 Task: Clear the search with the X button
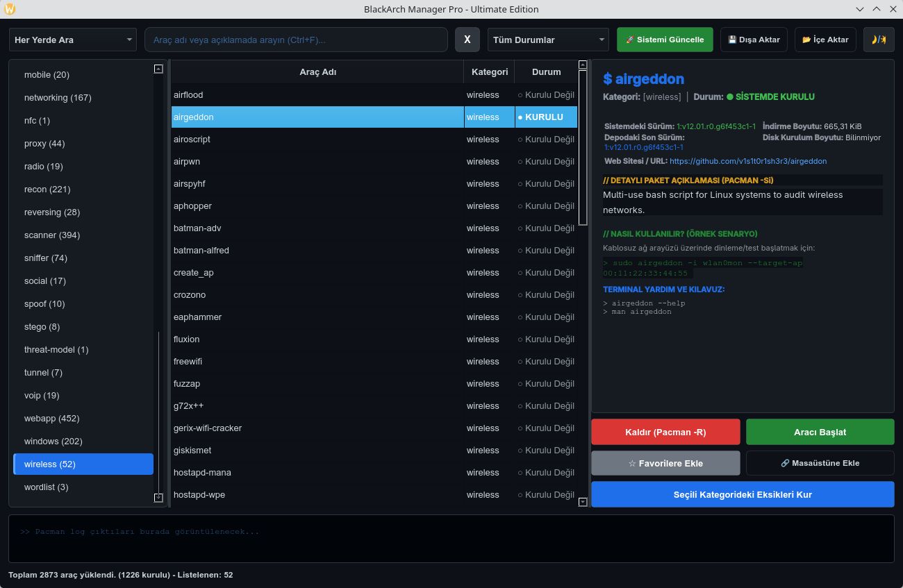coord(467,40)
